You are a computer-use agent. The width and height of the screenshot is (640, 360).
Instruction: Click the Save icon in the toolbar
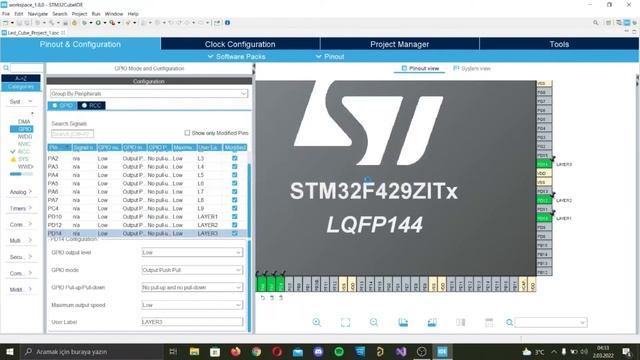[19, 23]
